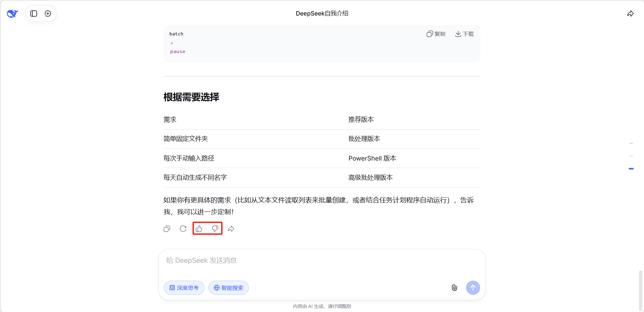Toggle 深度思考 deep thinking mode

[x=184, y=288]
